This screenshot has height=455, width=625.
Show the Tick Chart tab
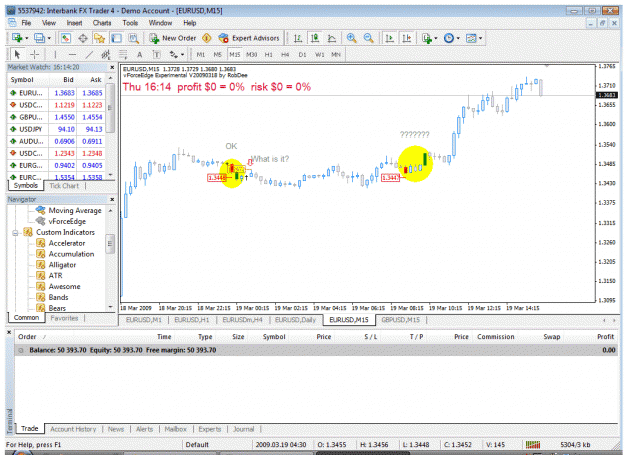[64, 186]
